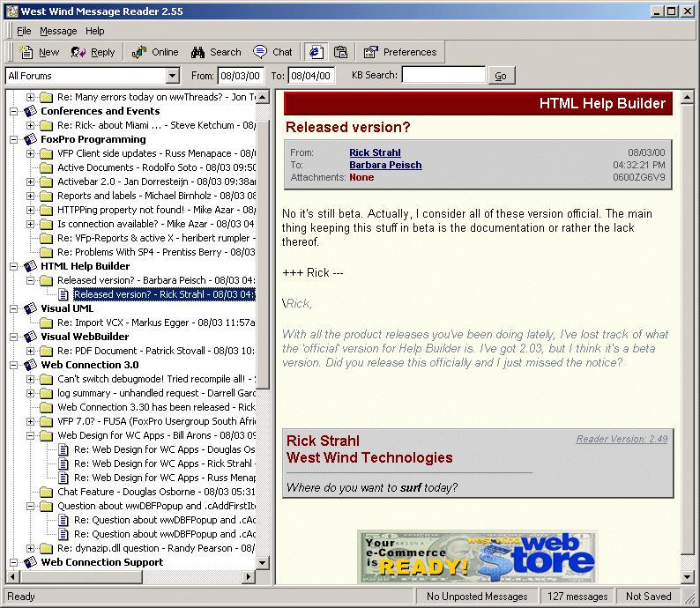Collapse the Web Connection 3.0 forum

click(14, 365)
